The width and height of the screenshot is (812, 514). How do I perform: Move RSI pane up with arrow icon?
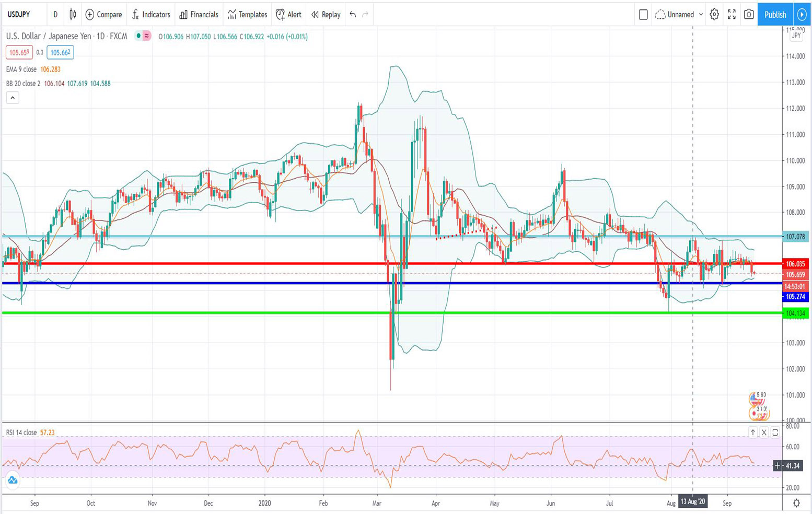coord(752,432)
